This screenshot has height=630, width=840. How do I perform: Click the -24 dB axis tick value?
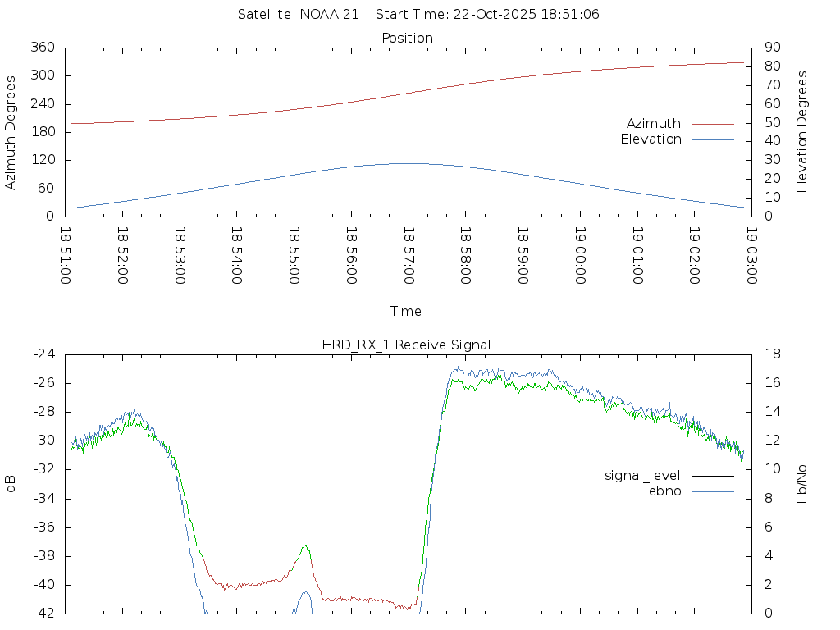pos(44,354)
